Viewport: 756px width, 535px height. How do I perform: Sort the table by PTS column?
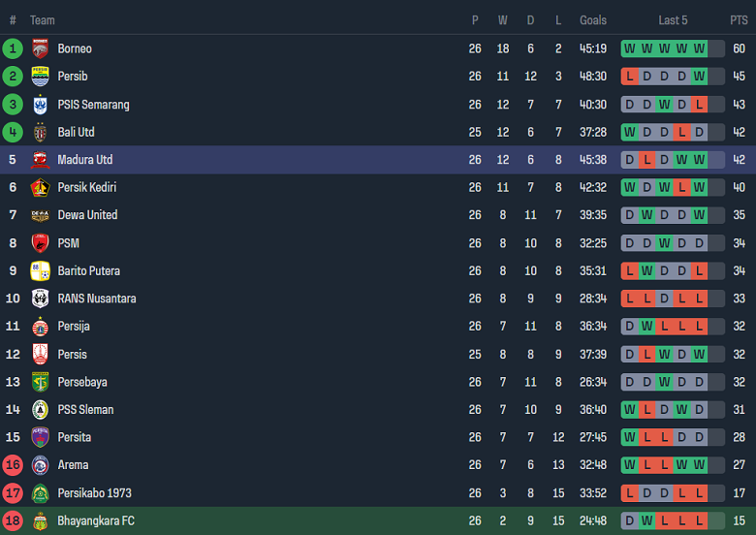(x=739, y=20)
